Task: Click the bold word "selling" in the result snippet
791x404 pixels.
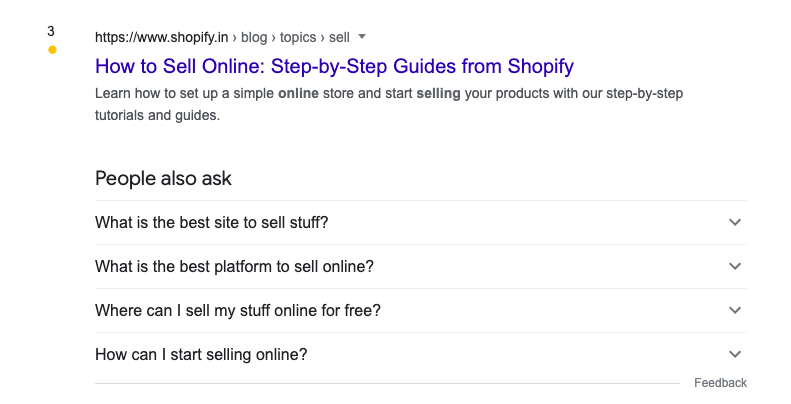Action: [x=438, y=93]
